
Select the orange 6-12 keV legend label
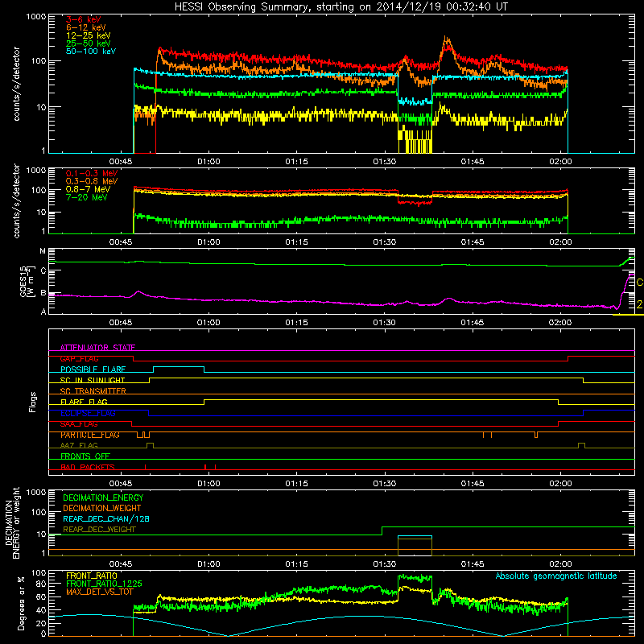(x=85, y=27)
